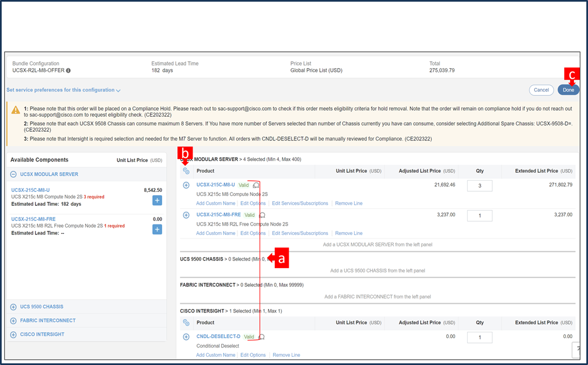Open the selected UCSX-215C-M8-FRE product link

click(219, 215)
